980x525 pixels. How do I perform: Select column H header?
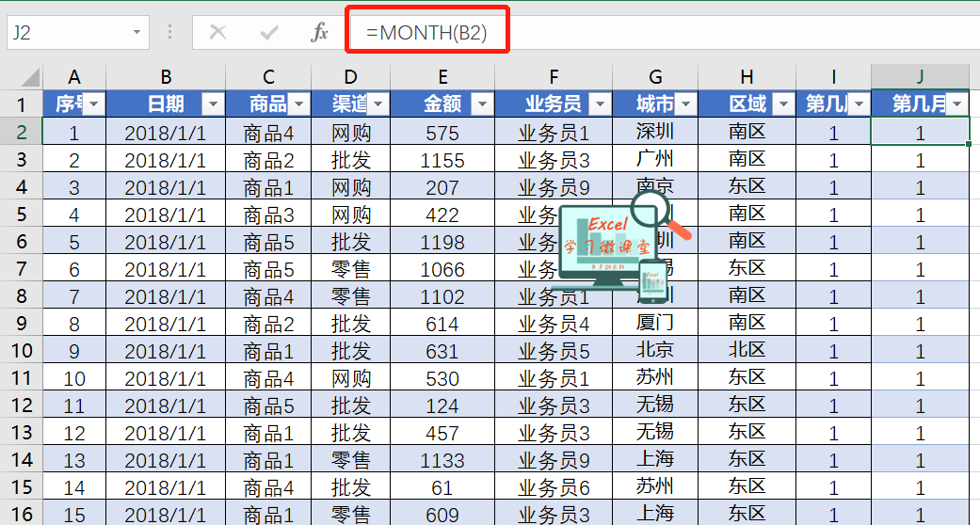pos(747,77)
